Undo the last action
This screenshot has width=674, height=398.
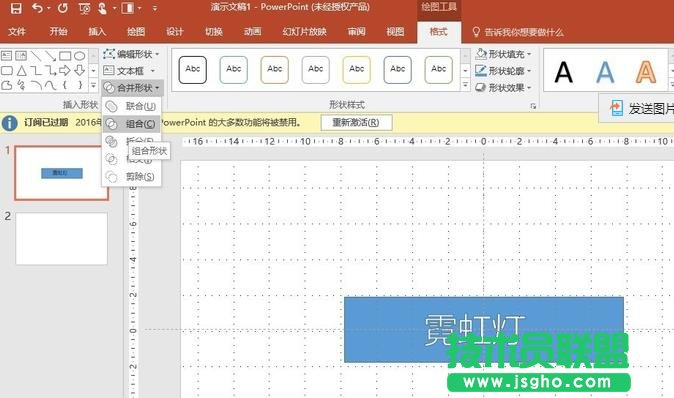coord(37,8)
